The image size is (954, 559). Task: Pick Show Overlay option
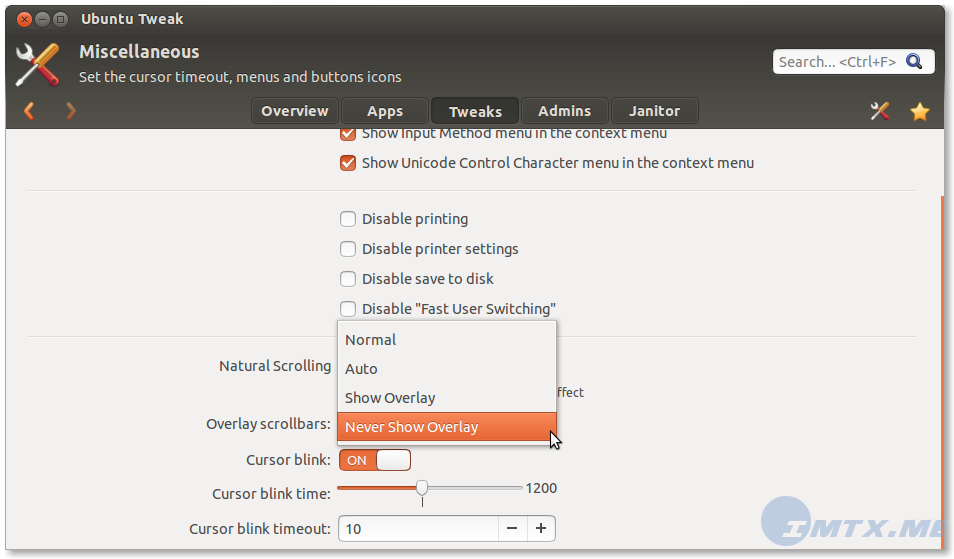(447, 398)
